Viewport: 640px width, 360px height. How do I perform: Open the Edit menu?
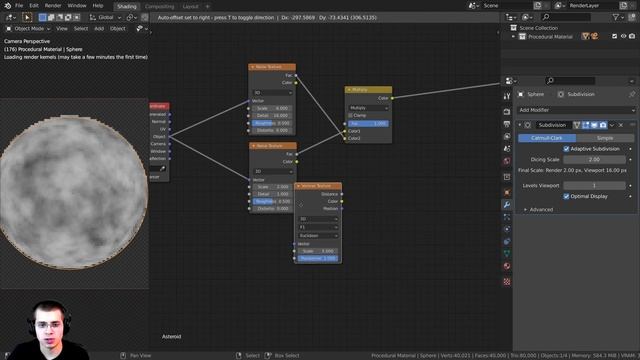coord(34,6)
